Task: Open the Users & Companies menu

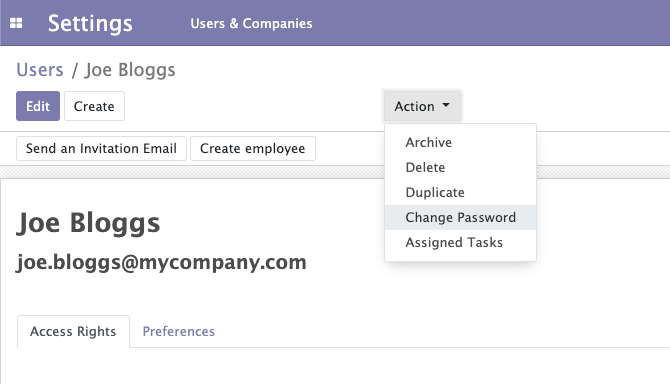Action: tap(251, 23)
